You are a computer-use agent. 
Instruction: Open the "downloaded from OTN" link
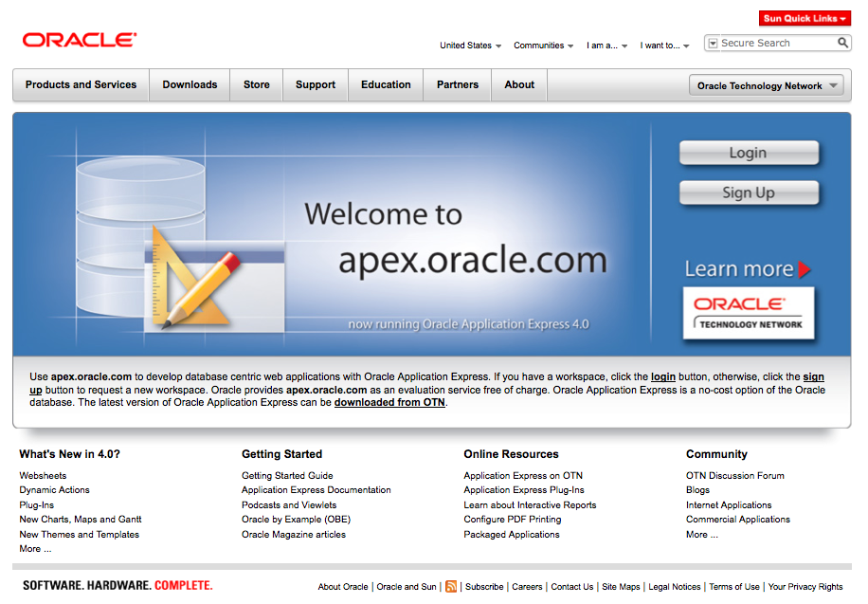click(389, 402)
